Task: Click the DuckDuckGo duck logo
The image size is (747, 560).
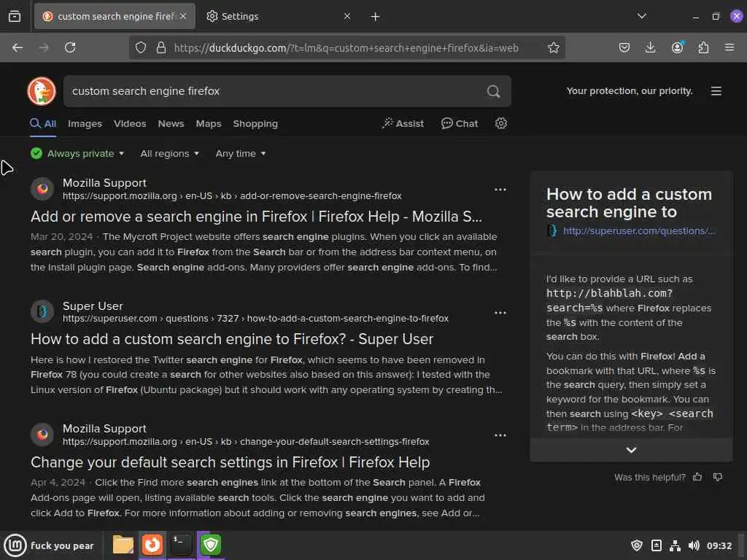Action: (x=42, y=91)
